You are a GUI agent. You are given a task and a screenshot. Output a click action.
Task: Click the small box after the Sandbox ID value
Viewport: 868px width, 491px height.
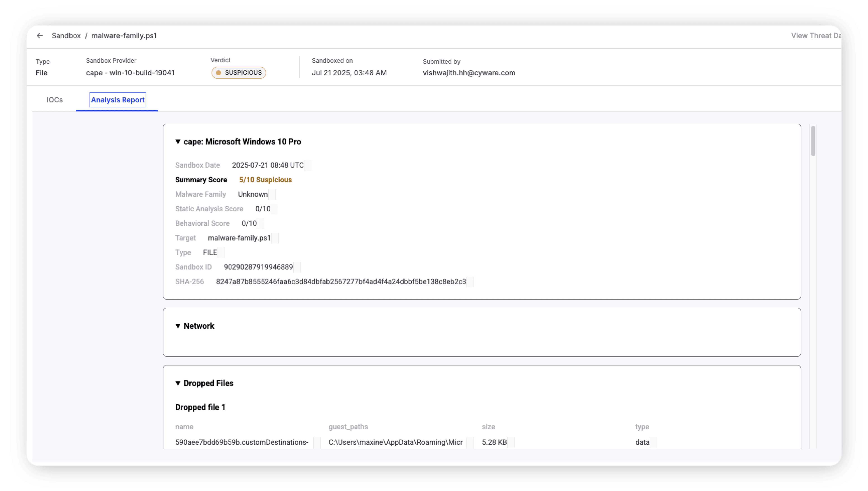pyautogui.click(x=297, y=267)
